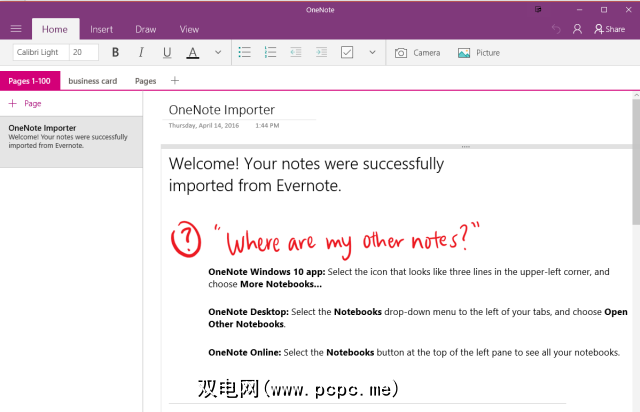Decrease paragraph indent

pyautogui.click(x=296, y=52)
